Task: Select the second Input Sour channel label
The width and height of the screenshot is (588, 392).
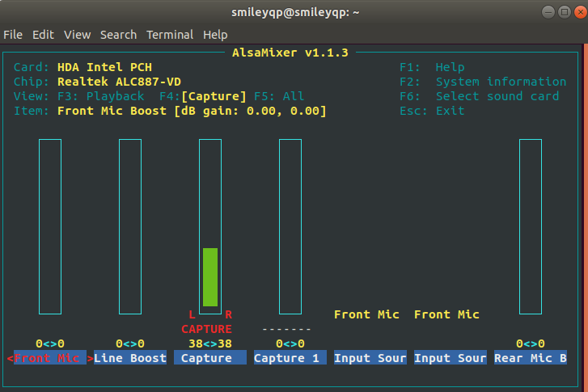Action: click(450, 358)
